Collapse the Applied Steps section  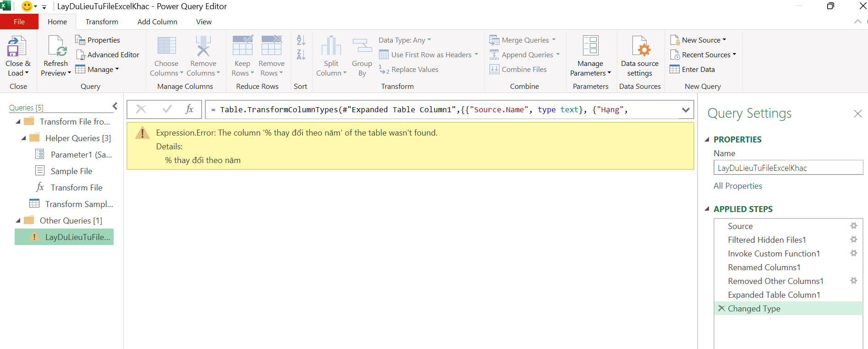[x=707, y=209]
